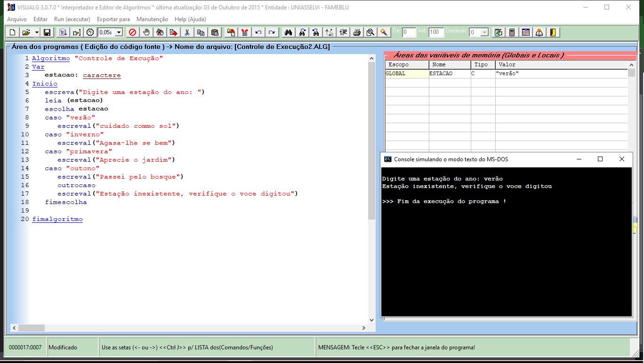
Task: Set a breakpoint with the hand icon
Action: pos(146,32)
